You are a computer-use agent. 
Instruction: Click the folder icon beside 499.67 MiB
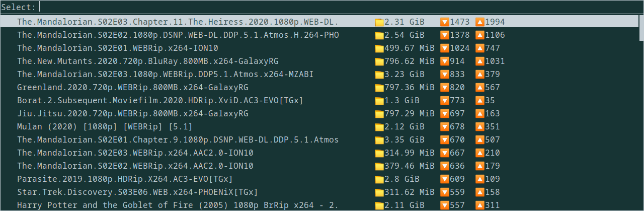coord(379,48)
